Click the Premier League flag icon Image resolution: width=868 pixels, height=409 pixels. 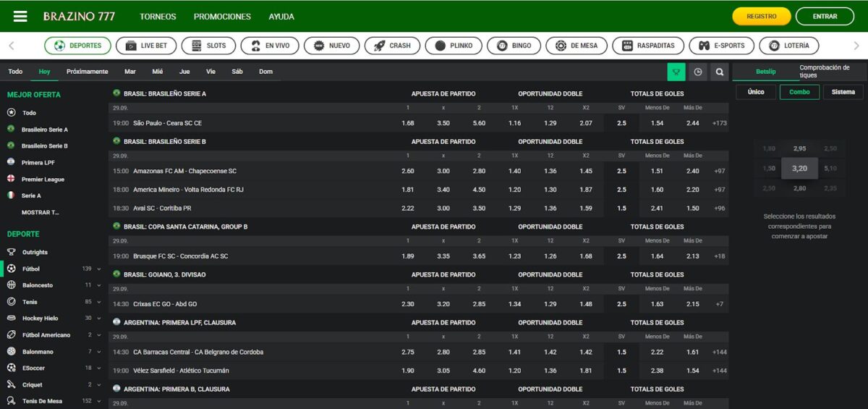pos(11,179)
